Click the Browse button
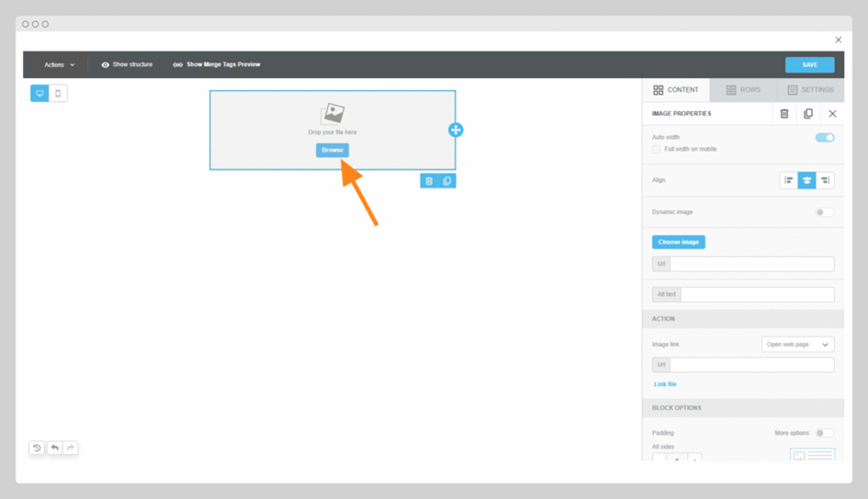The width and height of the screenshot is (868, 499). click(x=333, y=150)
